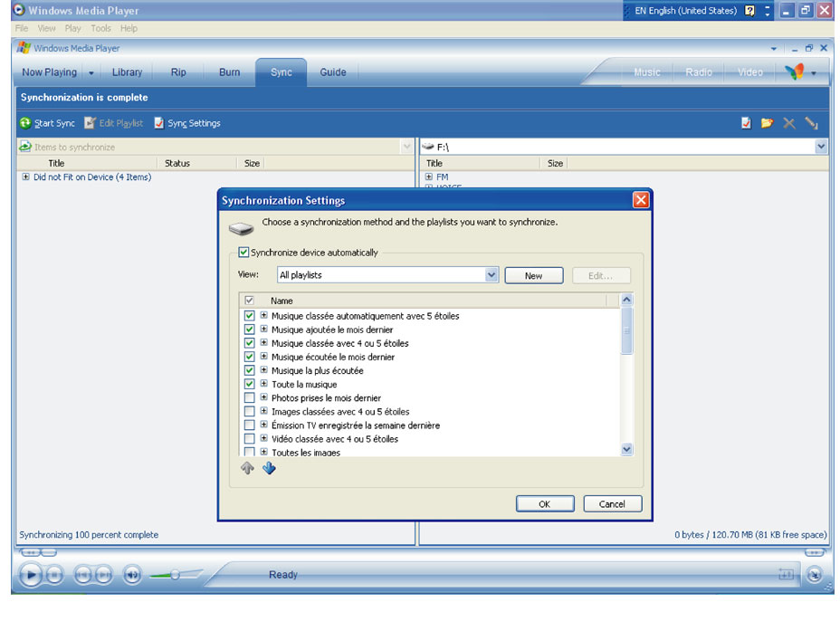Screen dimensions: 840x631
Task: Open the View All playlists dropdown
Action: 492,275
